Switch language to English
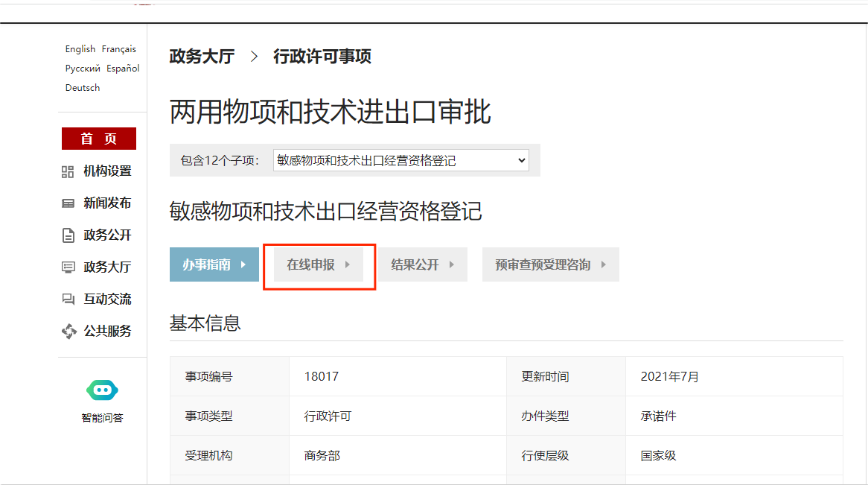 coord(80,49)
